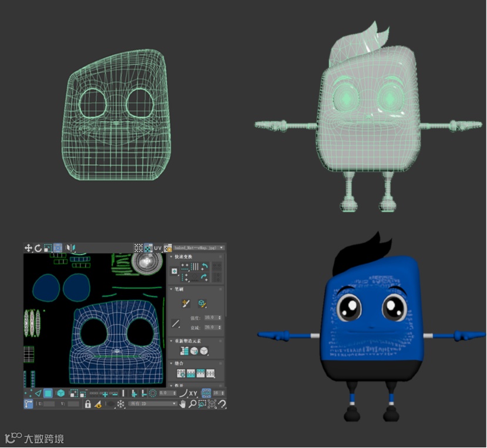
Task: Select the Zoom Region tool
Action: click(202, 404)
